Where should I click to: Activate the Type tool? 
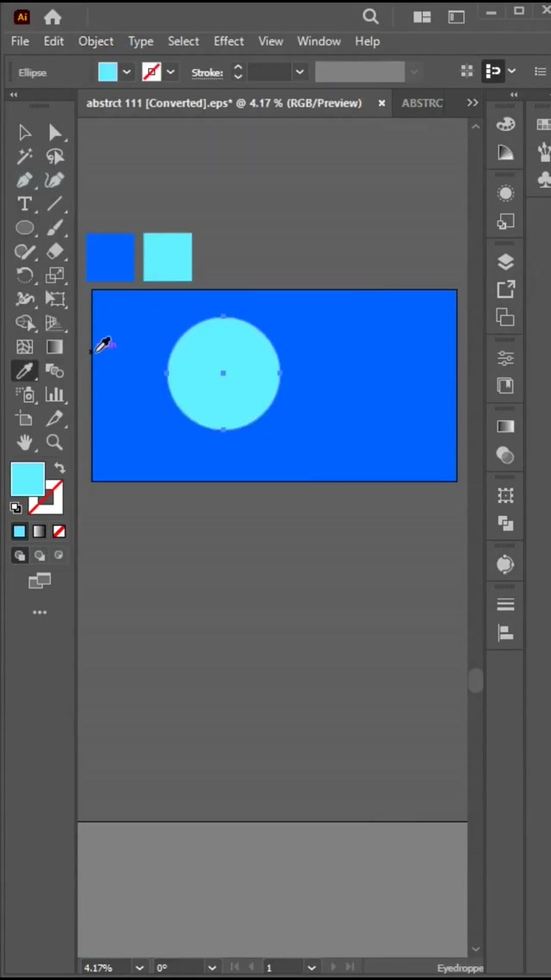point(24,204)
